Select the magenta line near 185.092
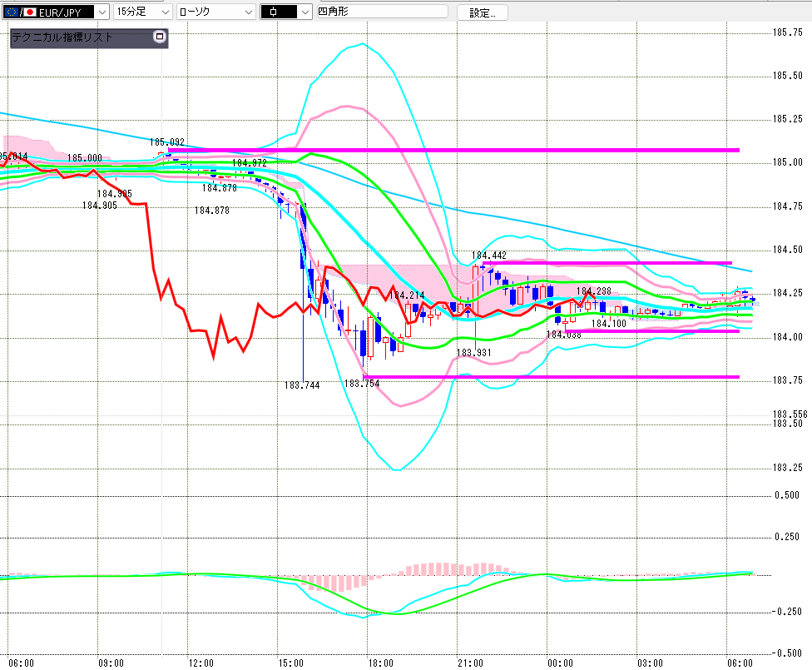The height and width of the screenshot is (670, 812). [x=453, y=151]
